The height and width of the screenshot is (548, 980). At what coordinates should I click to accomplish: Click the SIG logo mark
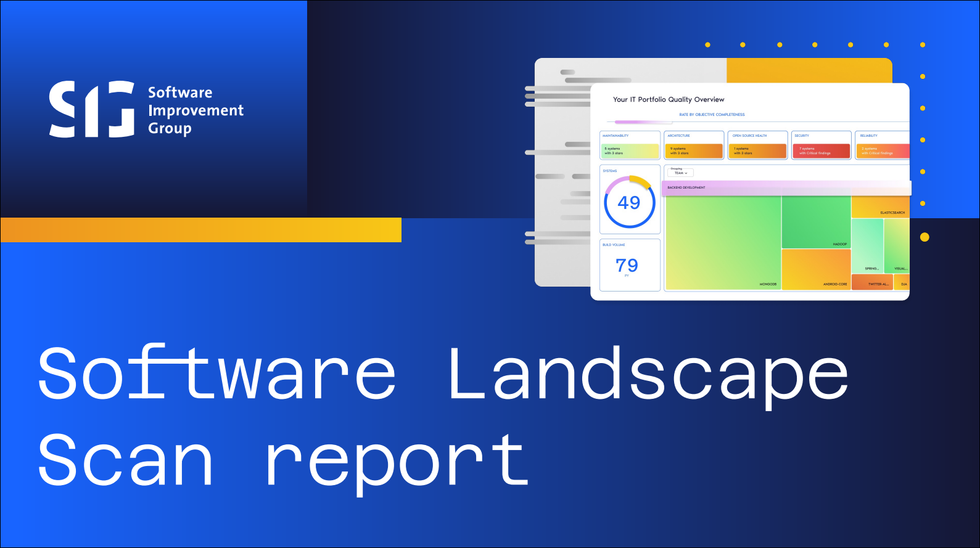[x=92, y=109]
